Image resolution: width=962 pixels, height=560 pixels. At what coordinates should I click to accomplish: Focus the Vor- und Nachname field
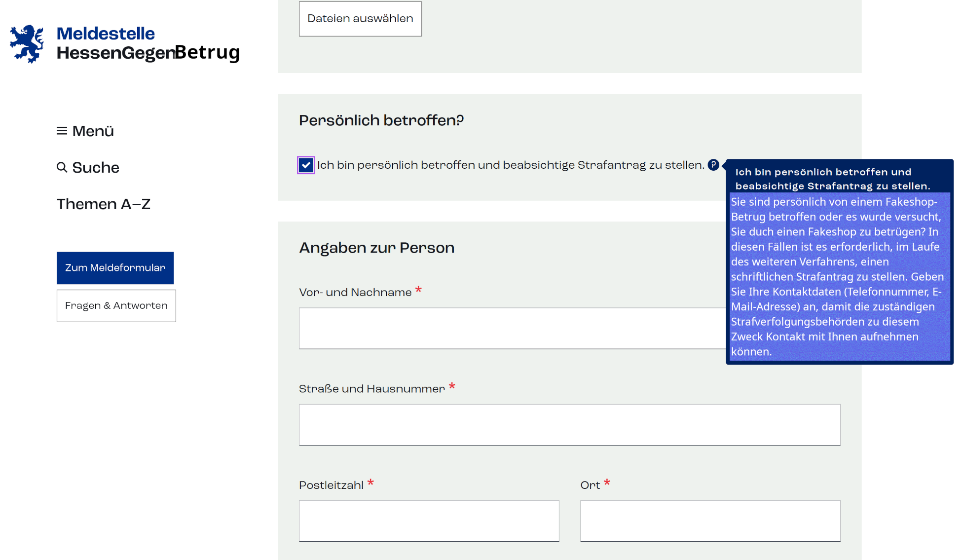point(512,329)
